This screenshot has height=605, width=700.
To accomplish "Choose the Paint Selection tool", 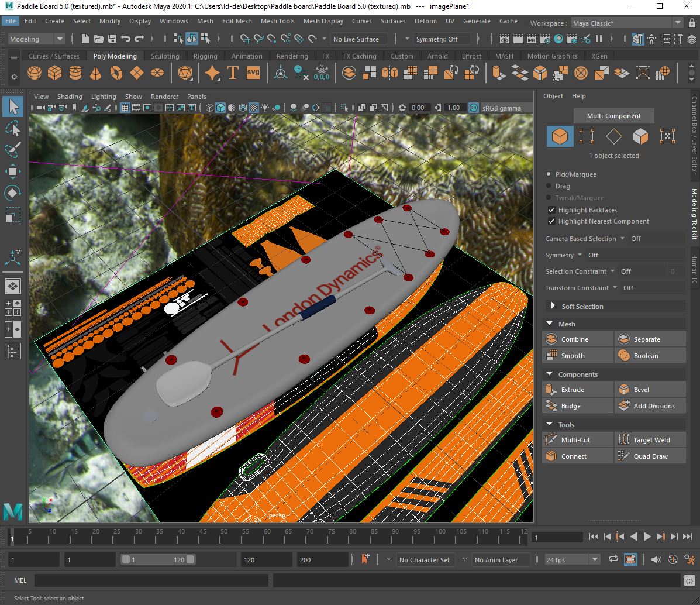I will point(13,150).
